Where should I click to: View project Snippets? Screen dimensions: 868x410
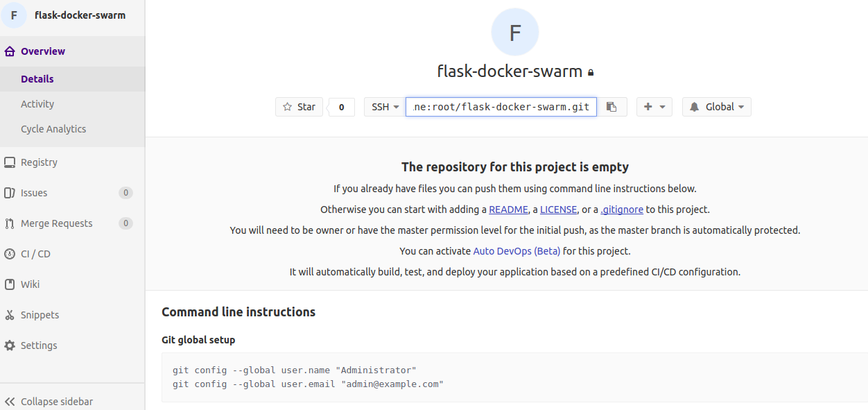[x=40, y=314]
